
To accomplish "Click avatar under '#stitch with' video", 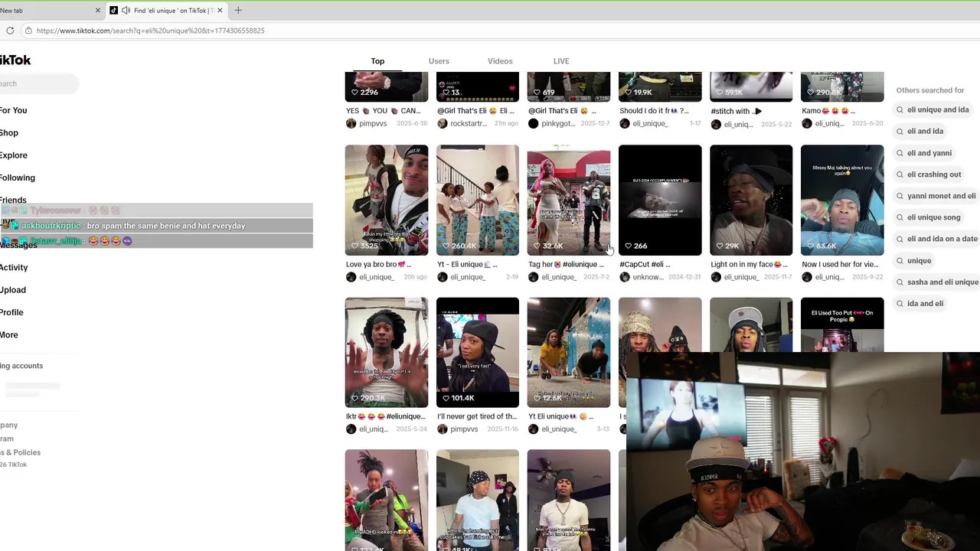I will click(x=715, y=124).
